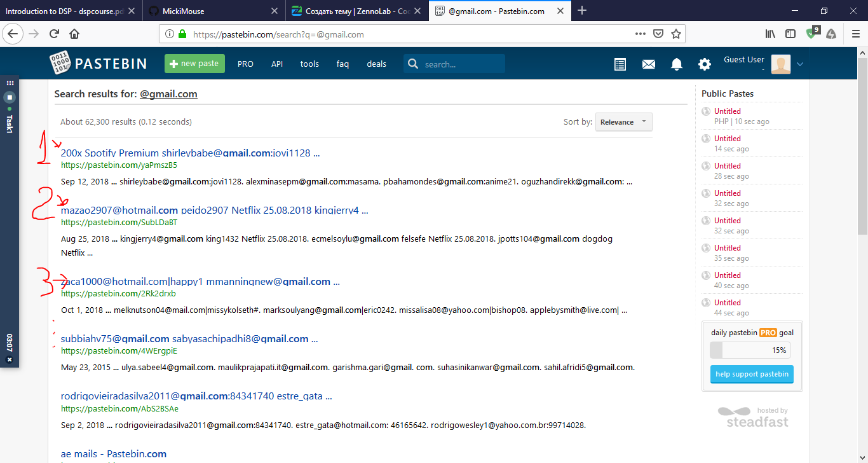
Task: Open the 200x Spotify Premium result
Action: pos(190,153)
